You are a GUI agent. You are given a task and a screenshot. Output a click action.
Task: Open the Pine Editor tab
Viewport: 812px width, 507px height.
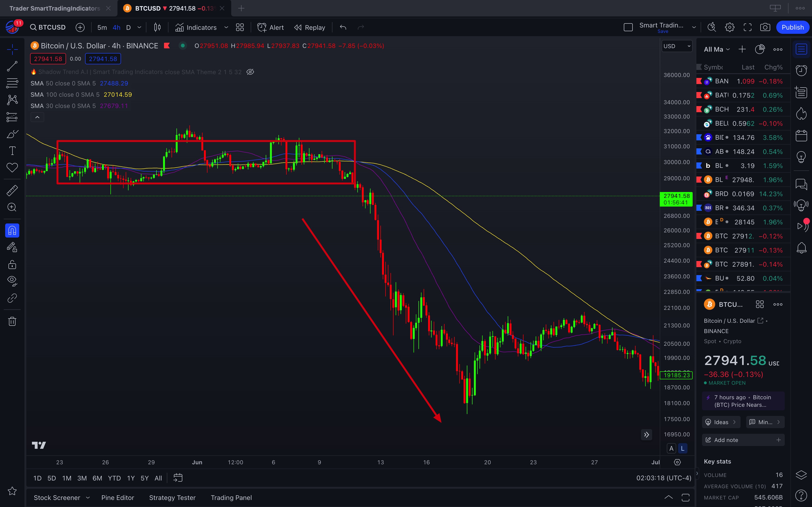(117, 498)
